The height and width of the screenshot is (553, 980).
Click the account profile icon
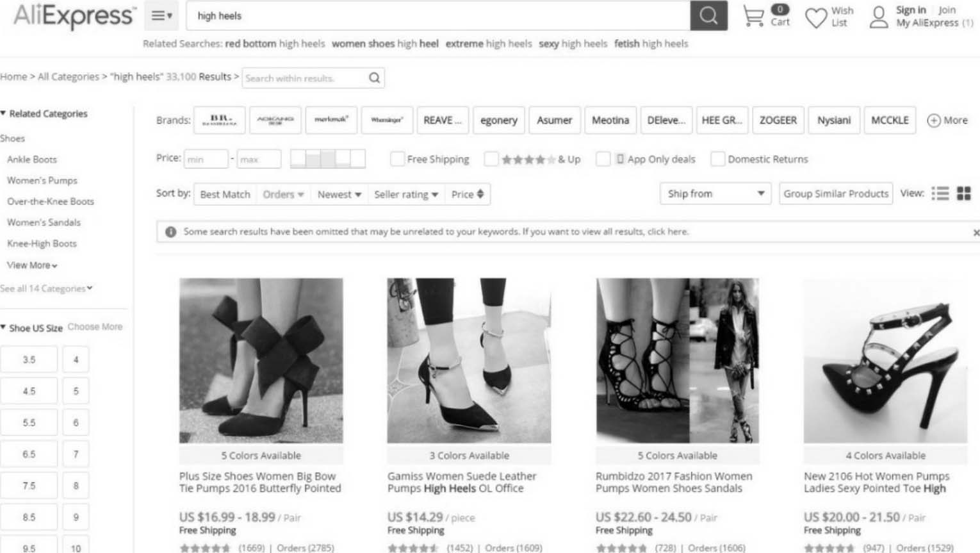pos(879,17)
